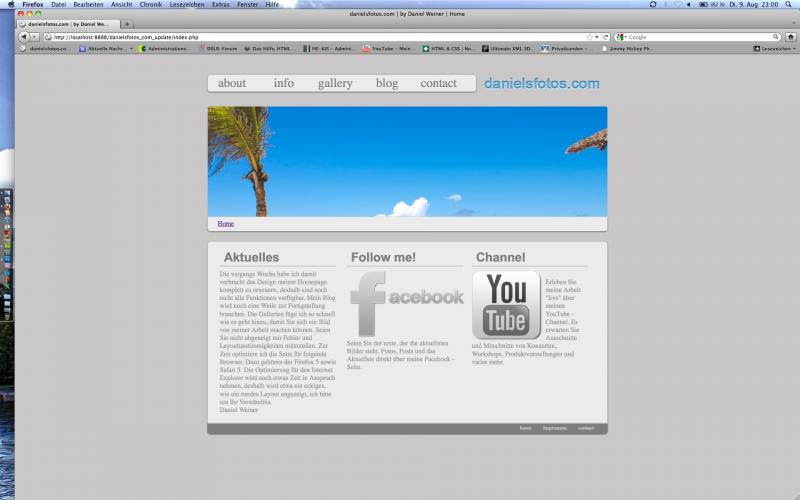The image size is (800, 500).
Task: Expand the Google search engine dropdown
Action: pyautogui.click(x=622, y=37)
